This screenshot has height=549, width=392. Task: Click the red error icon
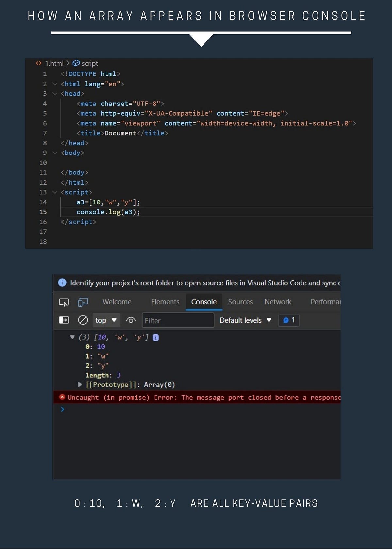click(62, 397)
